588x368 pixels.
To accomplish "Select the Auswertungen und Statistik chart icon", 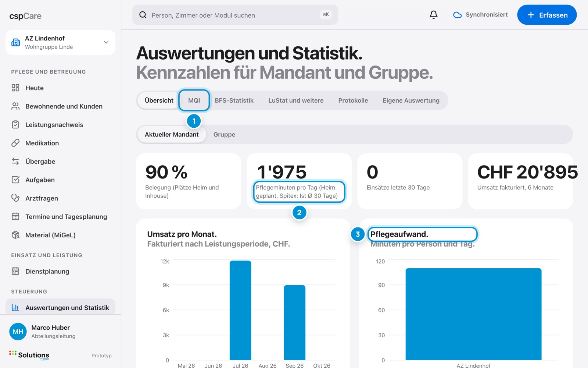I will click(15, 307).
